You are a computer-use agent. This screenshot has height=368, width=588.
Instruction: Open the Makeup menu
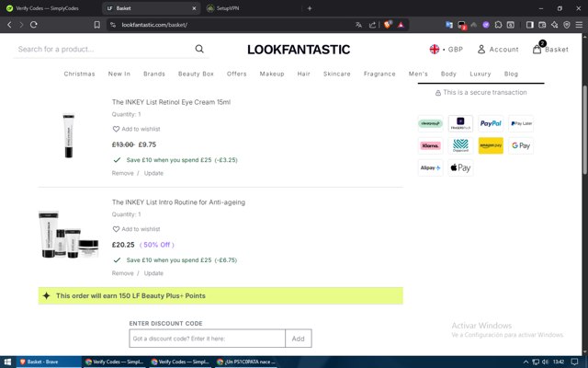(272, 74)
